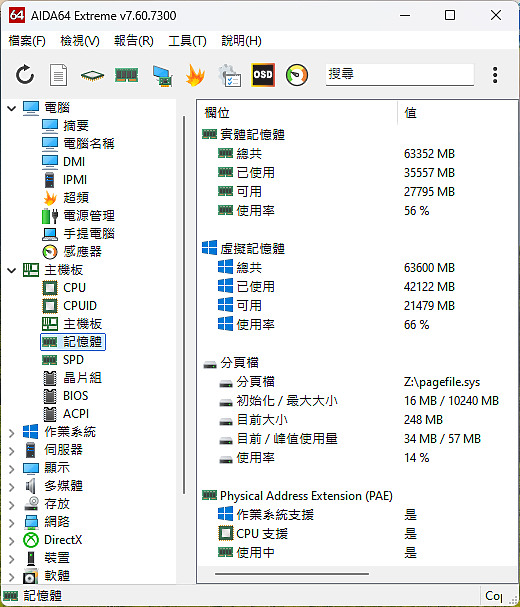Collapse the 主機板 parent tree node
This screenshot has height=607, width=520.
pos(12,270)
